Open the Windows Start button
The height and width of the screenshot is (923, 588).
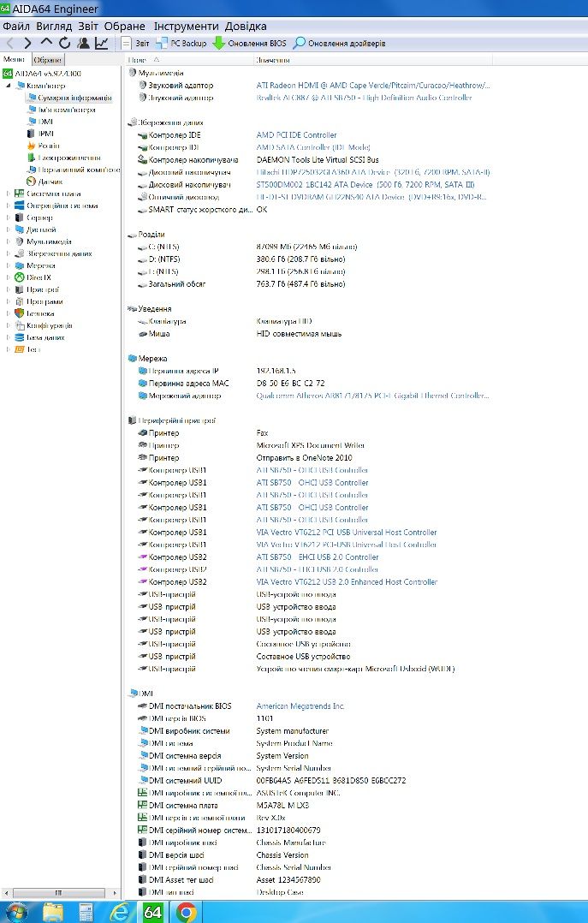(x=16, y=912)
